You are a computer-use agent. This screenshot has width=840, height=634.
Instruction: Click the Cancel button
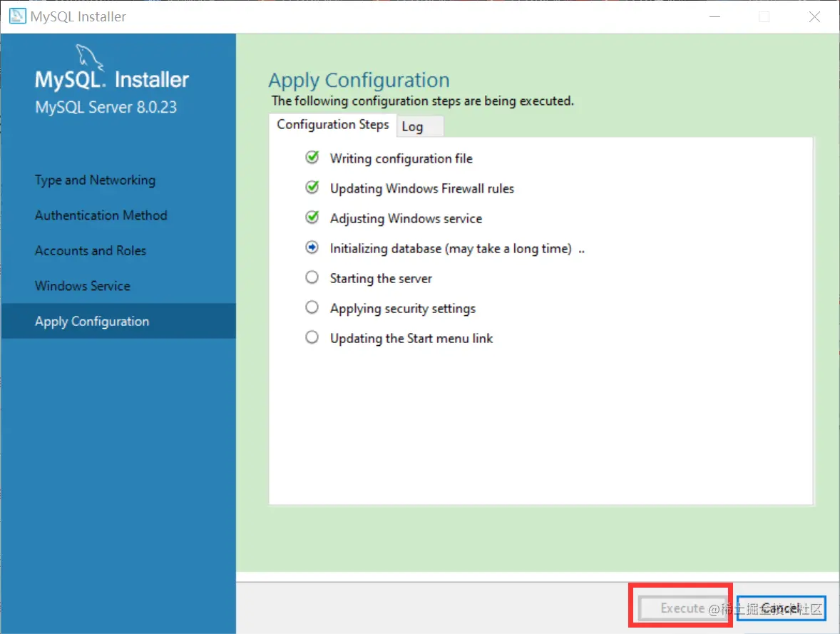pyautogui.click(x=781, y=608)
